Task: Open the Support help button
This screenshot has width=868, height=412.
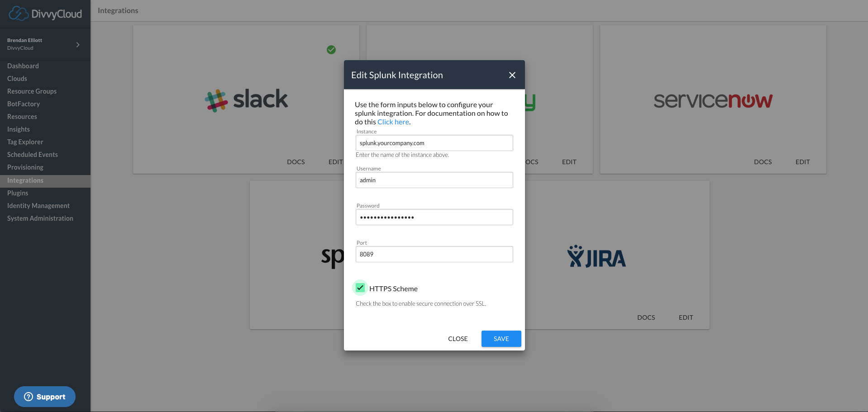Action: [45, 397]
